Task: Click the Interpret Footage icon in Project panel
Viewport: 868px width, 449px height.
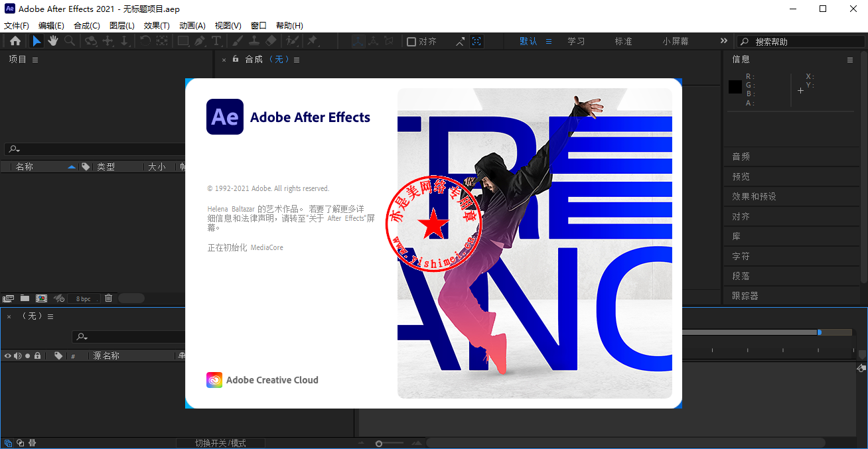Action: point(9,298)
